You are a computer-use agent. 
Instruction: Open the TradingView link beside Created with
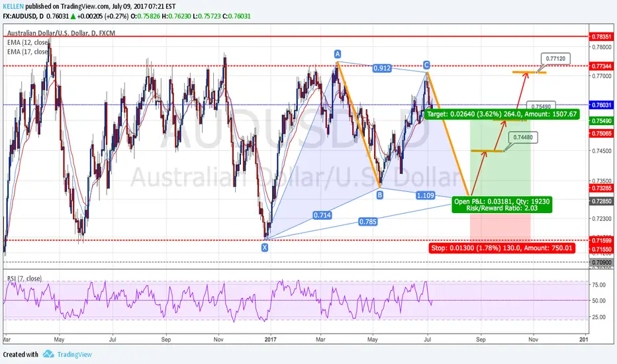pyautogui.click(x=74, y=355)
